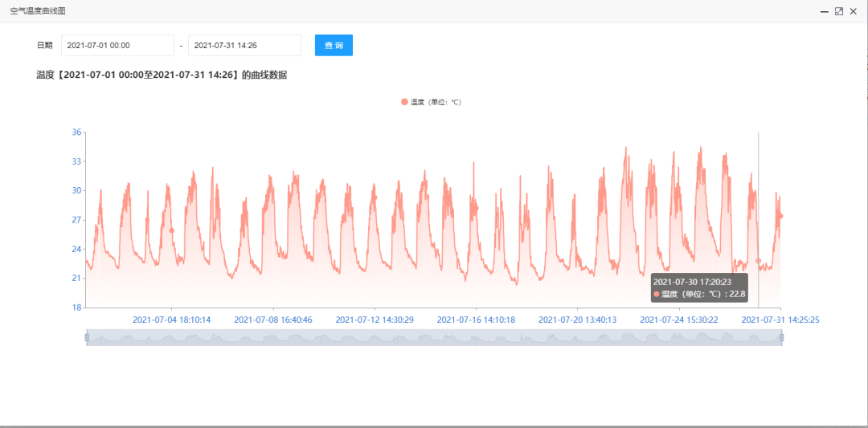
Task: Click the 日期 label
Action: click(44, 45)
